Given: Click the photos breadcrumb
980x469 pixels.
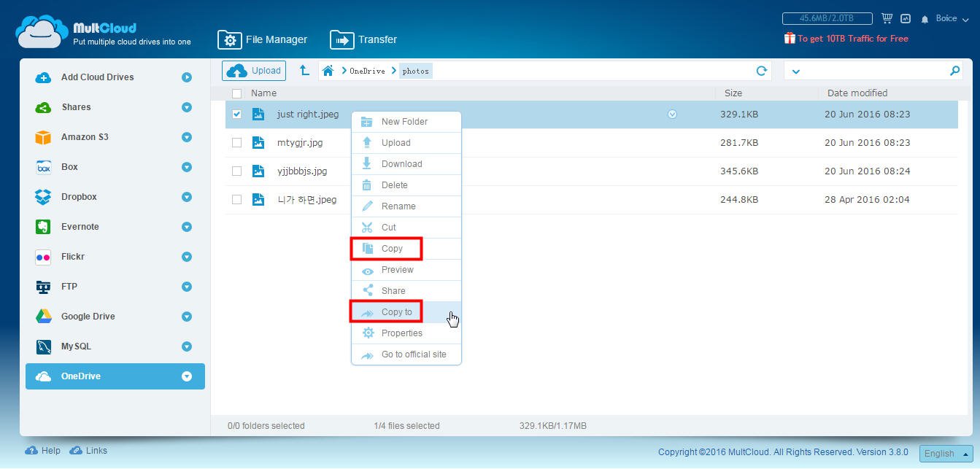Looking at the screenshot, I should tap(416, 71).
